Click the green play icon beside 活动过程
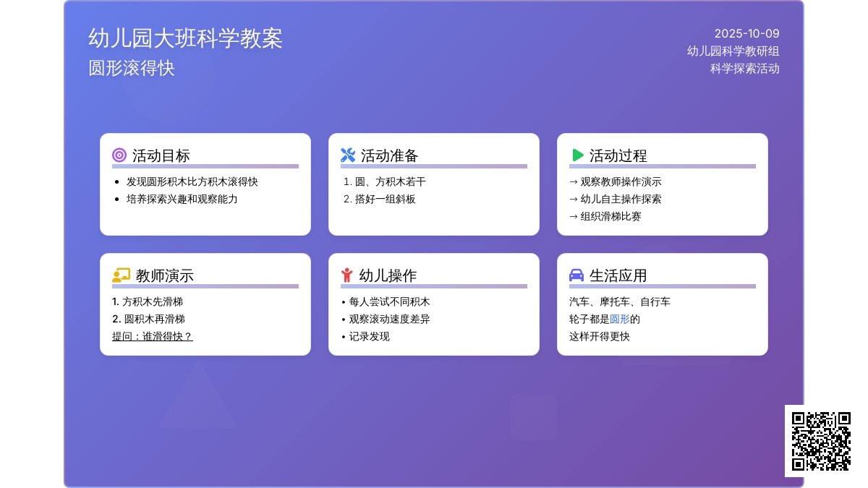Image resolution: width=868 pixels, height=488 pixels. coord(576,153)
